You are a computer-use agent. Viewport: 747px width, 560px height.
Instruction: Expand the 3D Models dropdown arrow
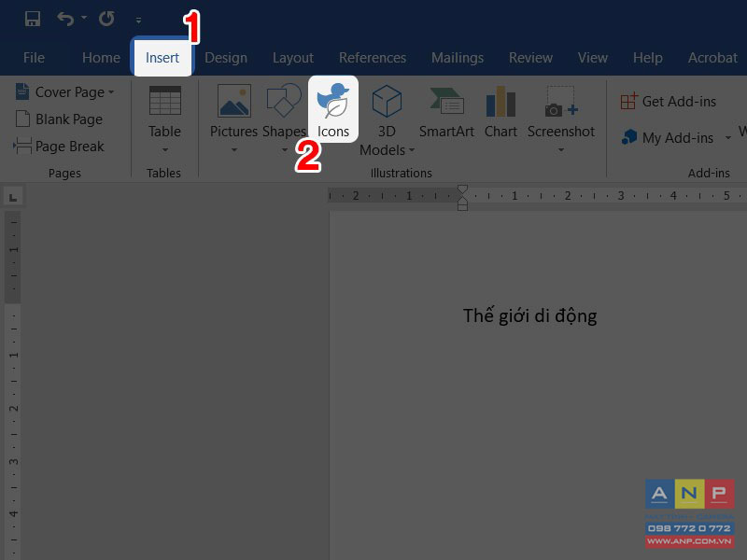click(412, 150)
